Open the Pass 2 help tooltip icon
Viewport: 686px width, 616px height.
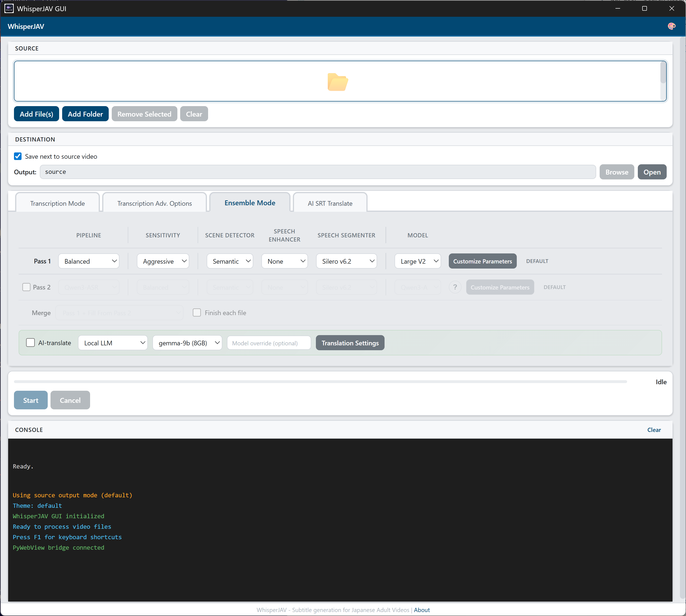coord(455,287)
